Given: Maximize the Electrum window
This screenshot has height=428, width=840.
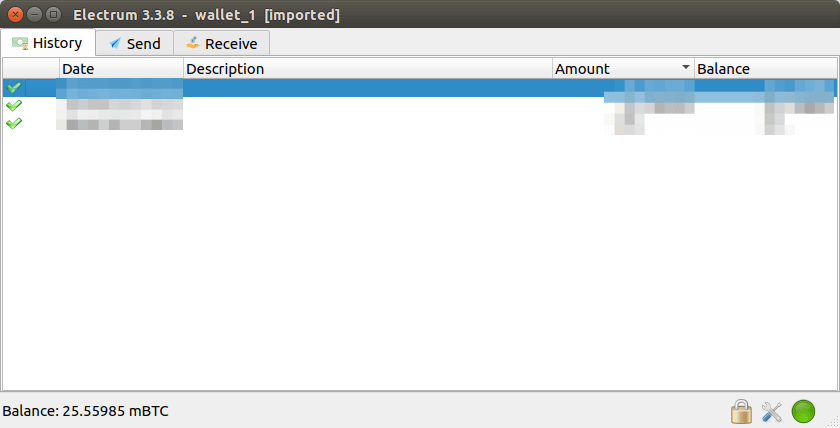Looking at the screenshot, I should pyautogui.click(x=53, y=15).
